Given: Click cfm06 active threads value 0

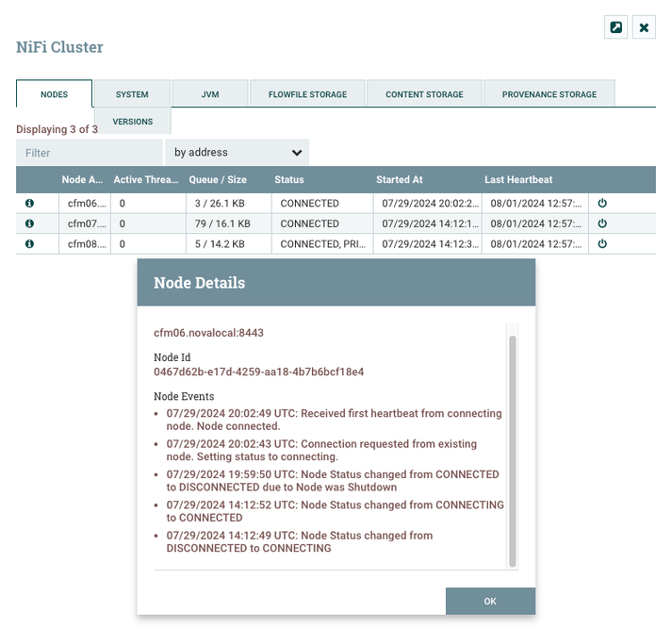Looking at the screenshot, I should click(123, 204).
